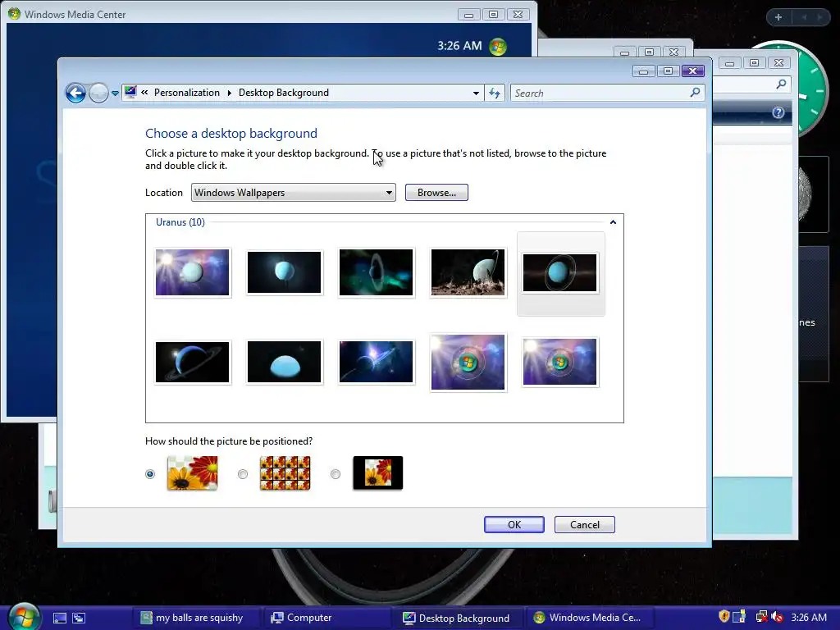Choose the tile position radio button
The height and width of the screenshot is (630, 840).
[x=243, y=474]
